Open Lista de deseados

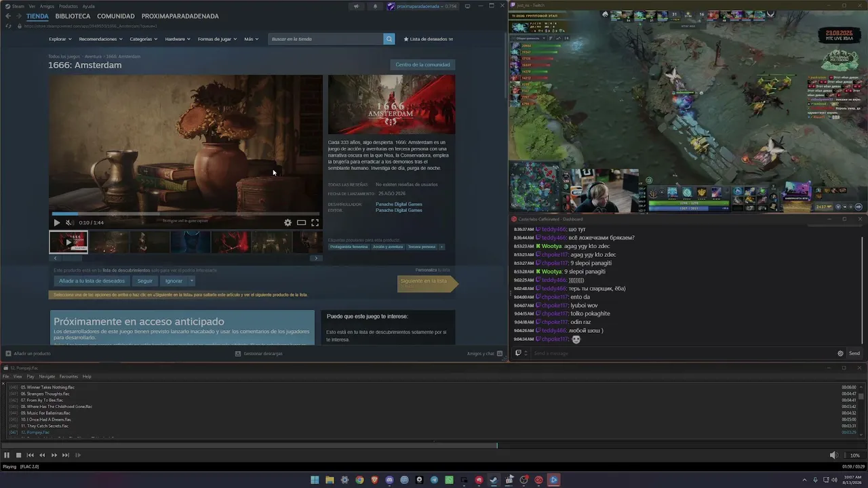click(429, 39)
